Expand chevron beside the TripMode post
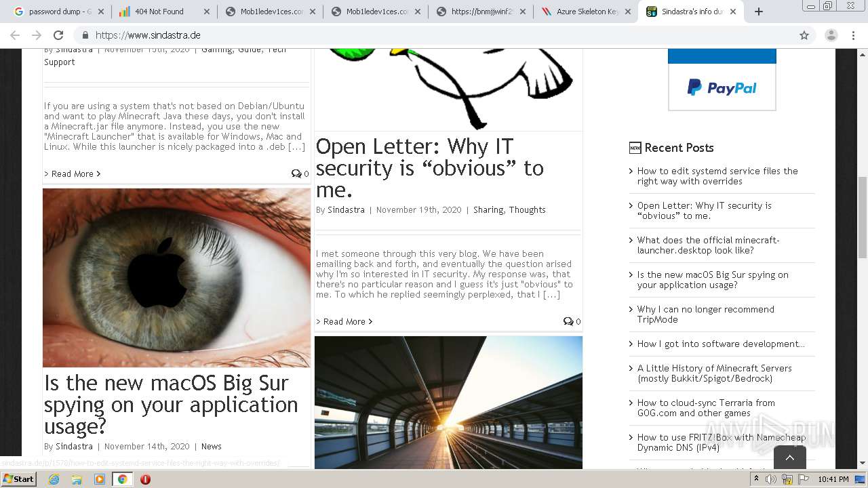This screenshot has width=868, height=488. click(x=631, y=310)
